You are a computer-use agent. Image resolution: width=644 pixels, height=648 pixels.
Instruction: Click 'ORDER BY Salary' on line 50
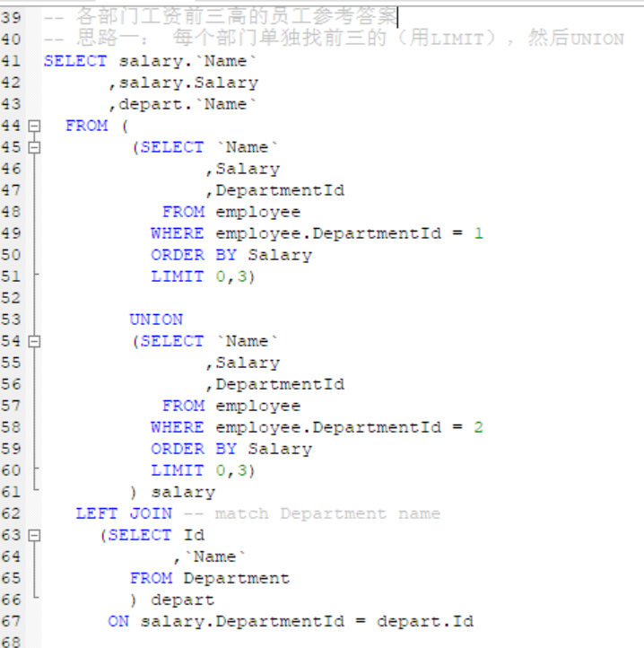pyautogui.click(x=231, y=255)
